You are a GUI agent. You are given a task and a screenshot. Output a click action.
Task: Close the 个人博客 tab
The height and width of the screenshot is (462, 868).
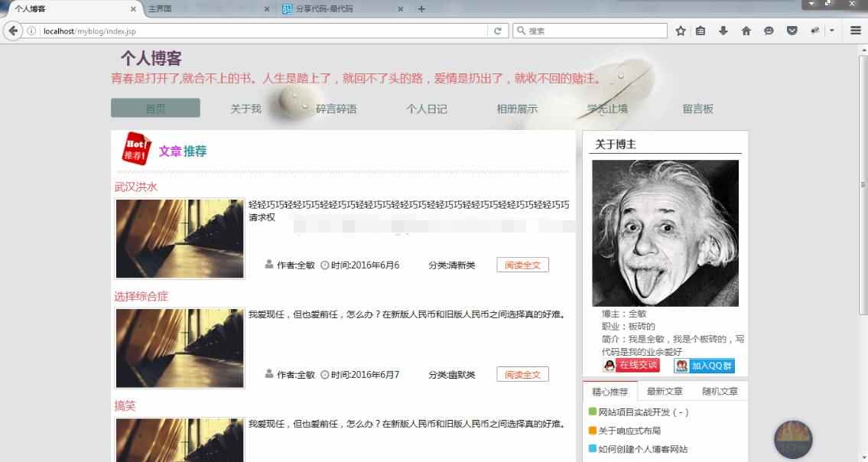133,9
